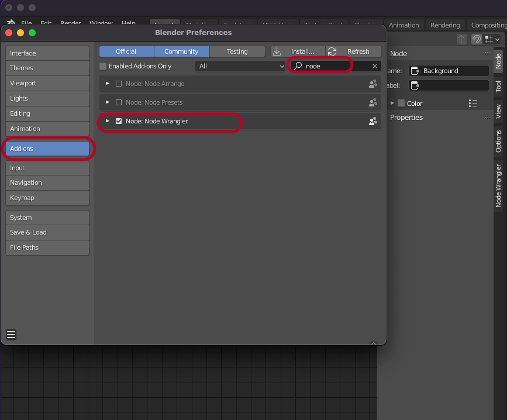Enable the Node Arrange add-on checkbox
The image size is (507, 420).
pos(119,84)
